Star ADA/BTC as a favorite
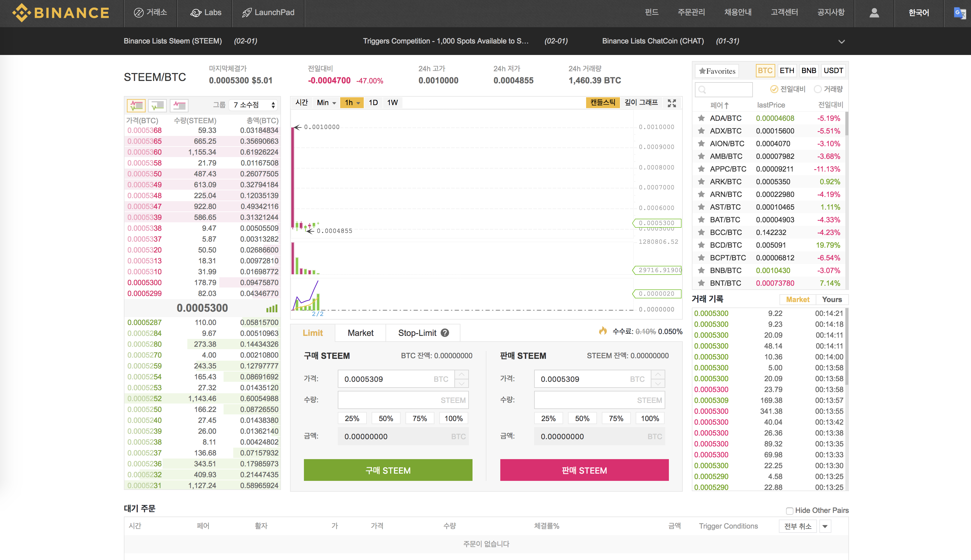 pos(701,118)
